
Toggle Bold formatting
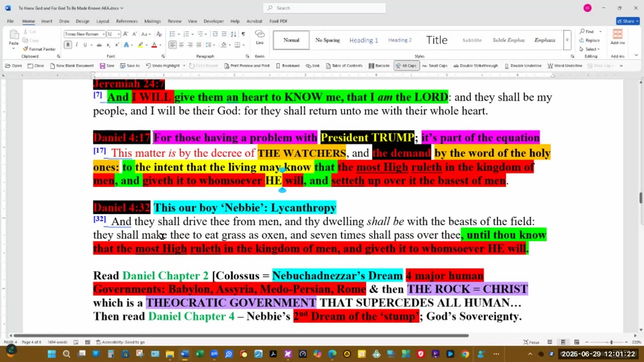coord(68,45)
